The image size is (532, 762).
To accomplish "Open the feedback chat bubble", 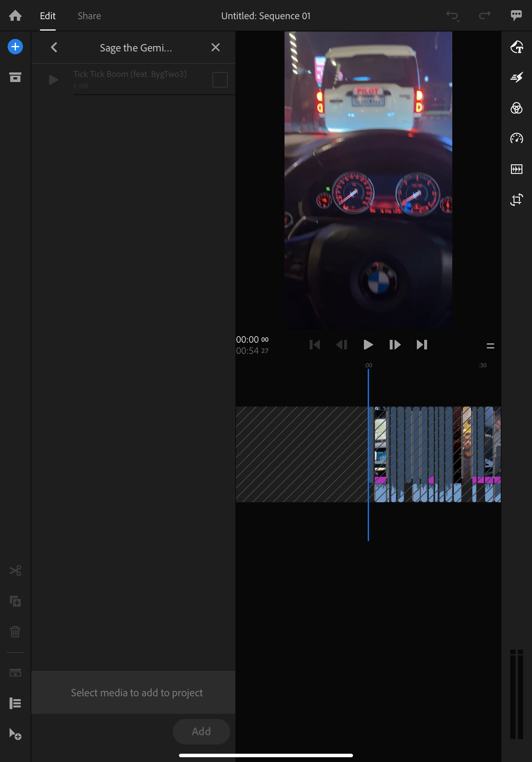I will pyautogui.click(x=516, y=15).
